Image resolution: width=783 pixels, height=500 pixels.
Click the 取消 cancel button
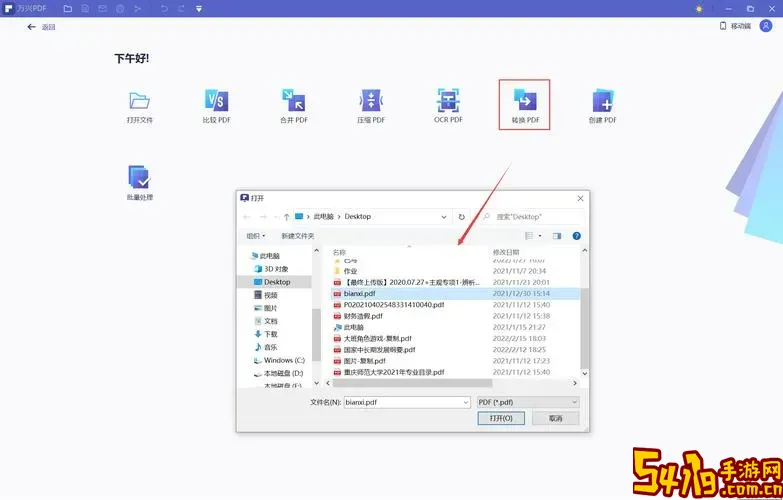pyautogui.click(x=556, y=418)
